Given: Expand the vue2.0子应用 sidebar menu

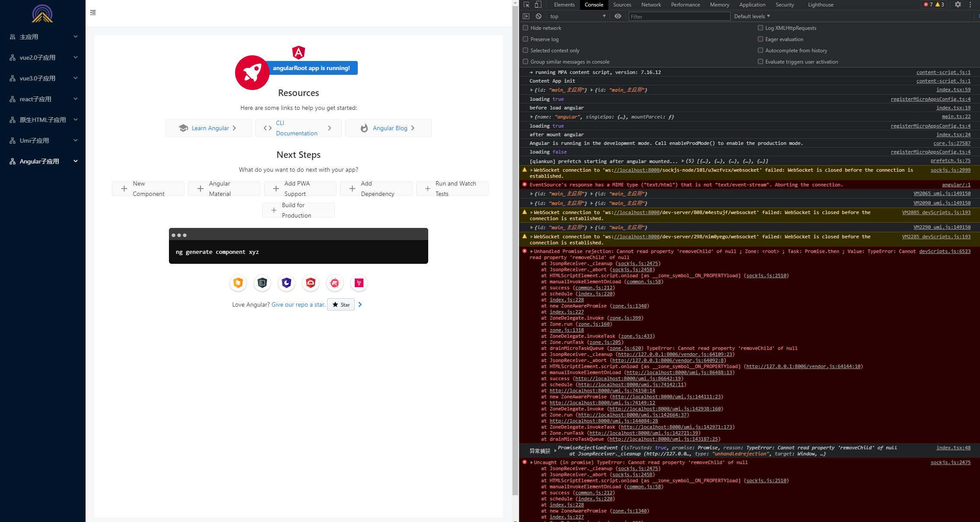Looking at the screenshot, I should [x=43, y=58].
